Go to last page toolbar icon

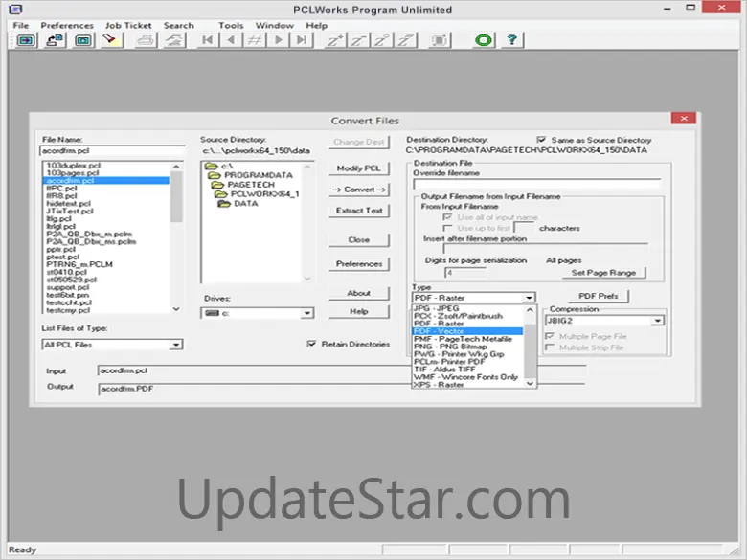pos(302,40)
